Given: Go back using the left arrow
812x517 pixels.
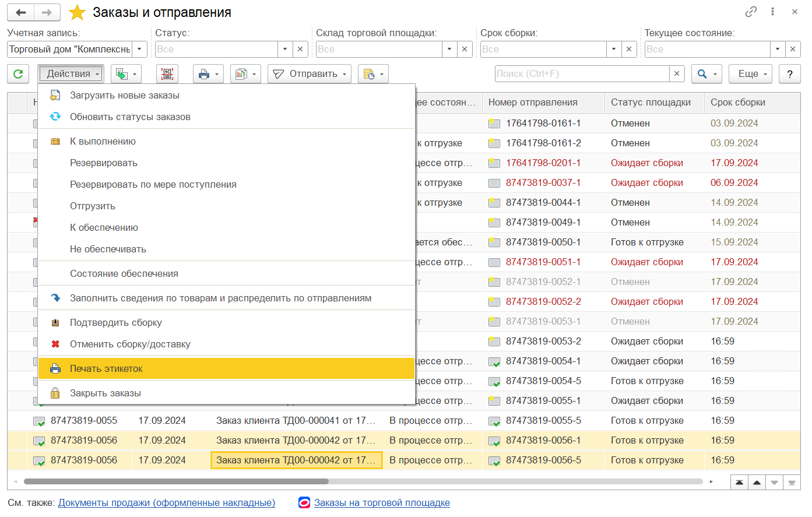Looking at the screenshot, I should pyautogui.click(x=21, y=12).
